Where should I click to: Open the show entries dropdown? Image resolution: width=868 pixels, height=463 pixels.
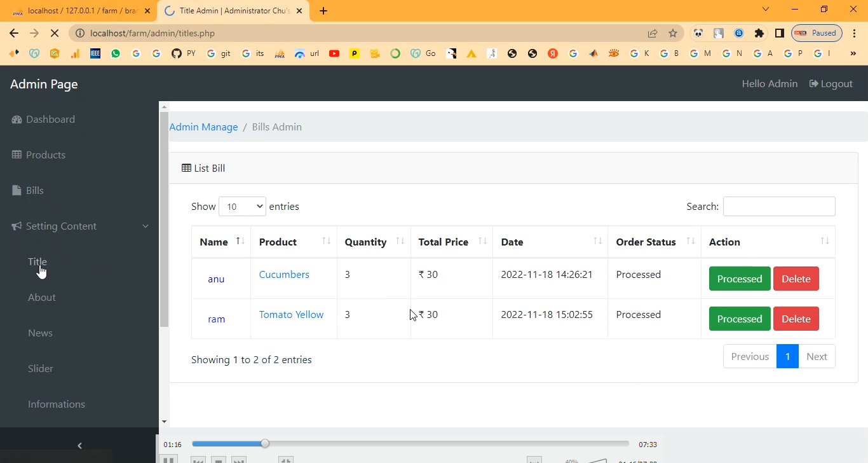click(242, 207)
